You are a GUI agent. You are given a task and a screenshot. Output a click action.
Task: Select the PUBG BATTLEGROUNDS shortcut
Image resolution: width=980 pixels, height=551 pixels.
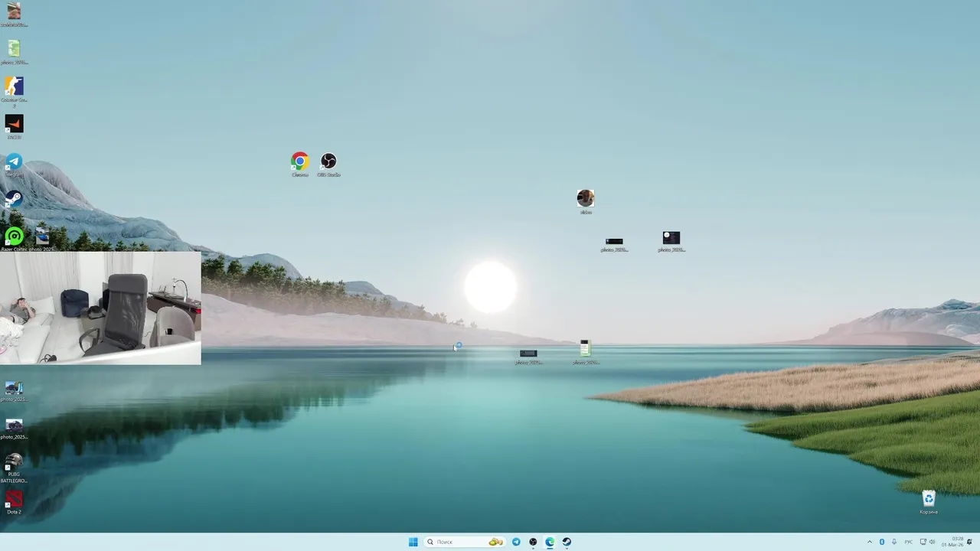pos(14,468)
